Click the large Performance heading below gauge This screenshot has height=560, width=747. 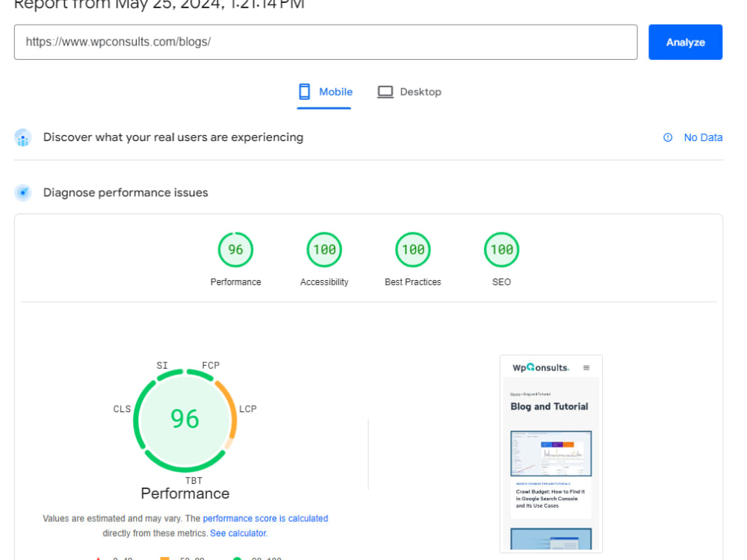[x=185, y=494]
